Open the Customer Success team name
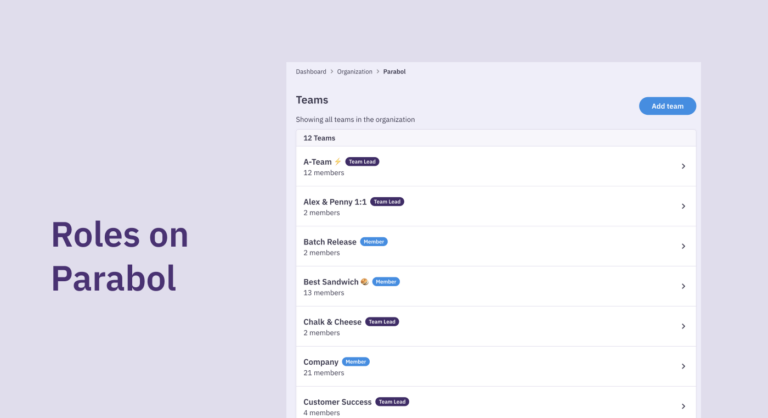The height and width of the screenshot is (418, 768). tap(337, 401)
